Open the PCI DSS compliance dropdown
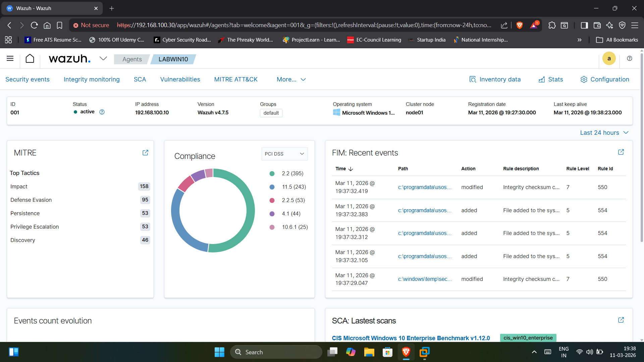Image resolution: width=644 pixels, height=362 pixels. coord(284,154)
